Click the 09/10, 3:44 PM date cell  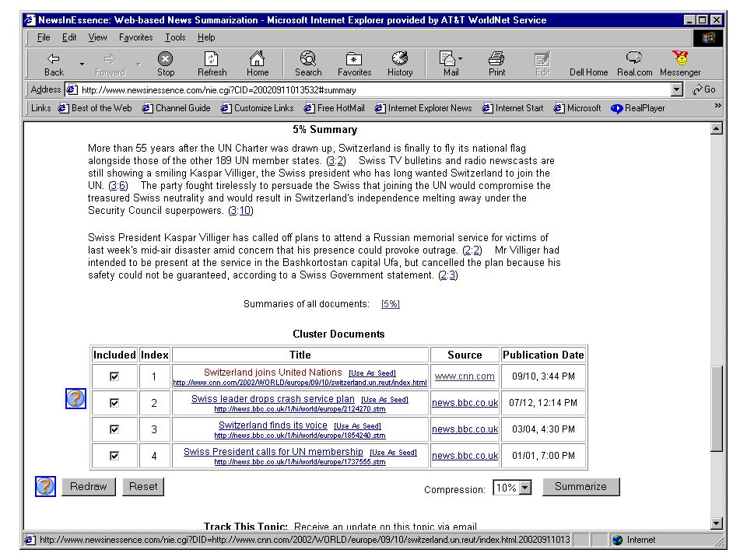pyautogui.click(x=543, y=376)
